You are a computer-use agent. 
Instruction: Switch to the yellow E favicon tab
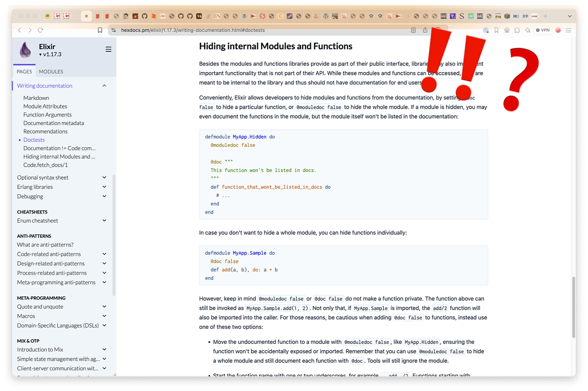280,16
